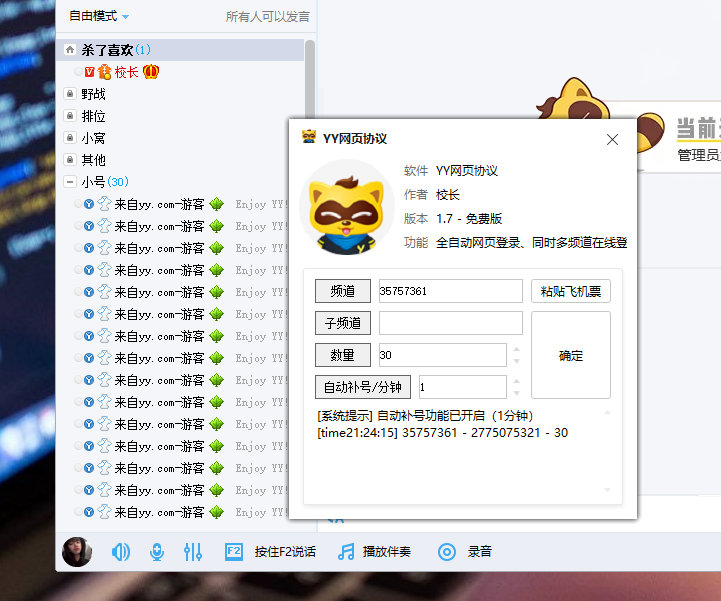Viewport: 721px width, 601px height.
Task: Click the log line with time21:24:15
Action: tap(442, 433)
